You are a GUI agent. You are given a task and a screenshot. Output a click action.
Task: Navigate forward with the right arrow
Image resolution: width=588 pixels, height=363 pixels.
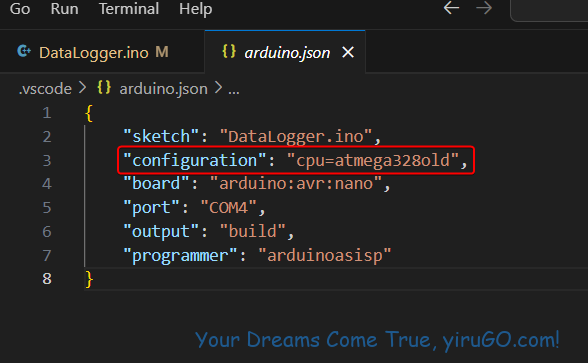pos(484,8)
